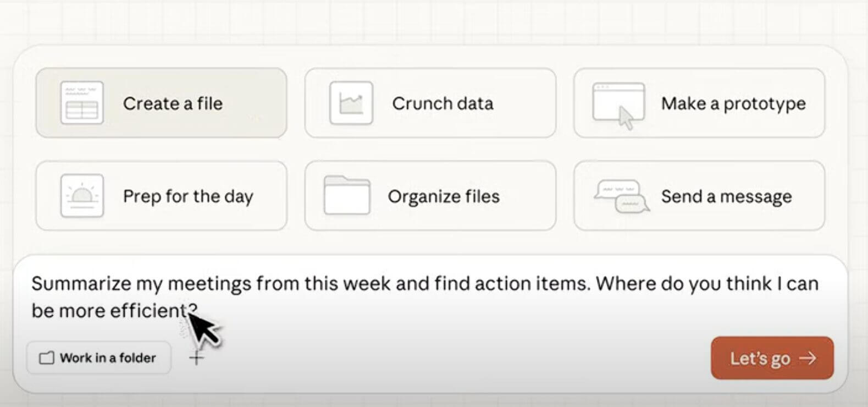Click the plus icon beside Work in a folder
This screenshot has width=868, height=407.
196,358
